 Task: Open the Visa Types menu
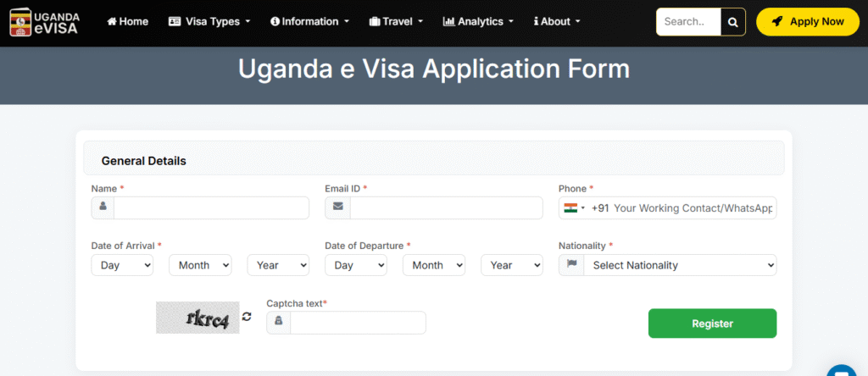point(209,21)
